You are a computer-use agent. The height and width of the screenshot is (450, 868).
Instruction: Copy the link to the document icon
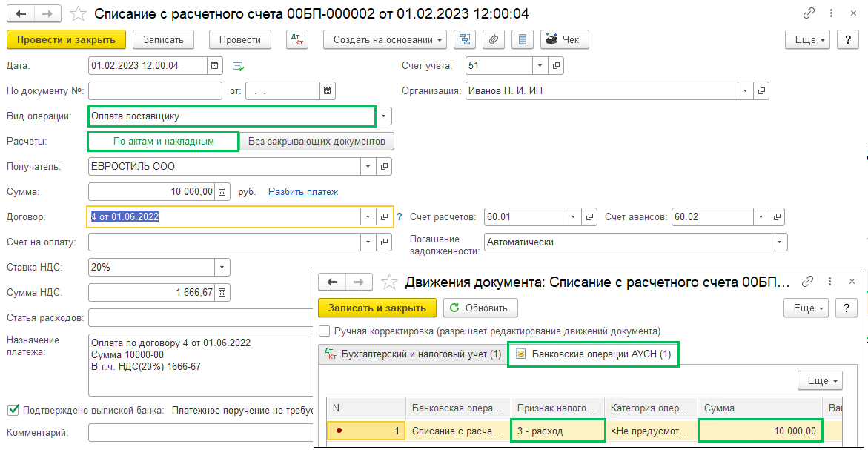809,14
